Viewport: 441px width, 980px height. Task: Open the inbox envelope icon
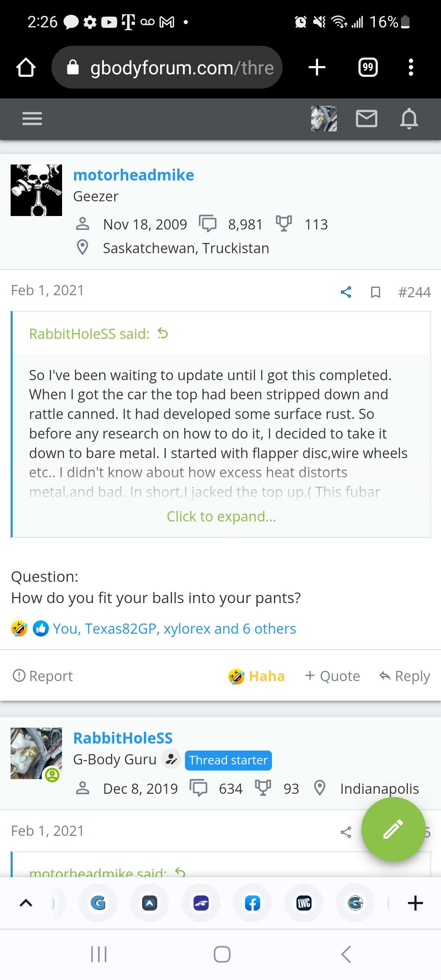pos(366,119)
